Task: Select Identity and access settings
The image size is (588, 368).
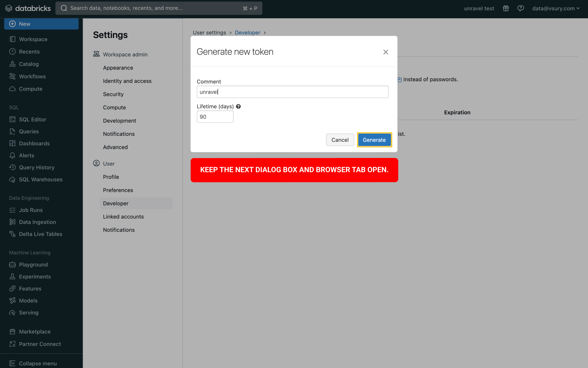Action: (127, 81)
